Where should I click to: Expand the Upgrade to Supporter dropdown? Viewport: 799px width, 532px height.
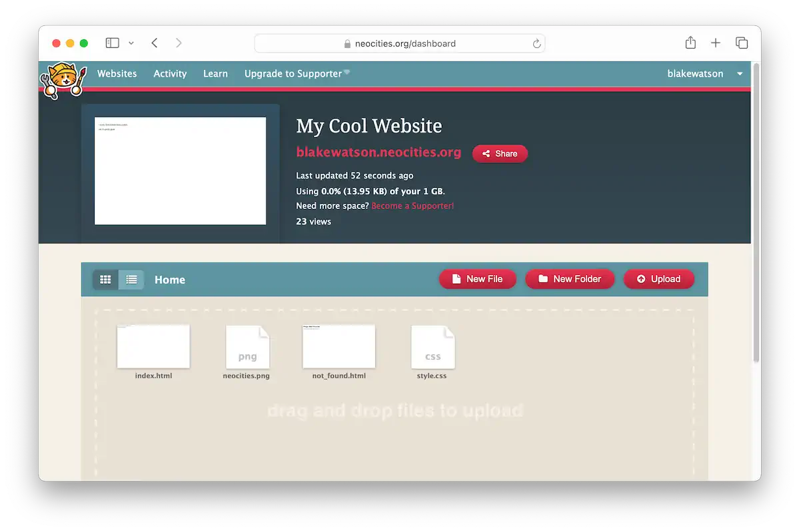[x=296, y=73]
